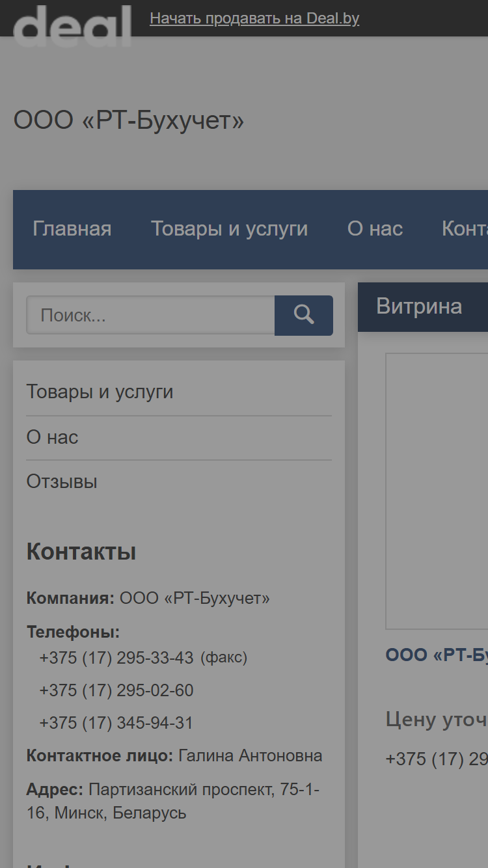Click the fax number +375 (17) 295-33-43

tap(116, 658)
